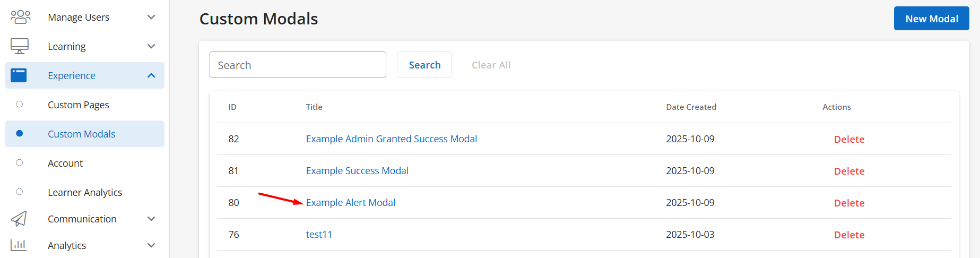
Task: Create a New Modal
Action: (931, 19)
